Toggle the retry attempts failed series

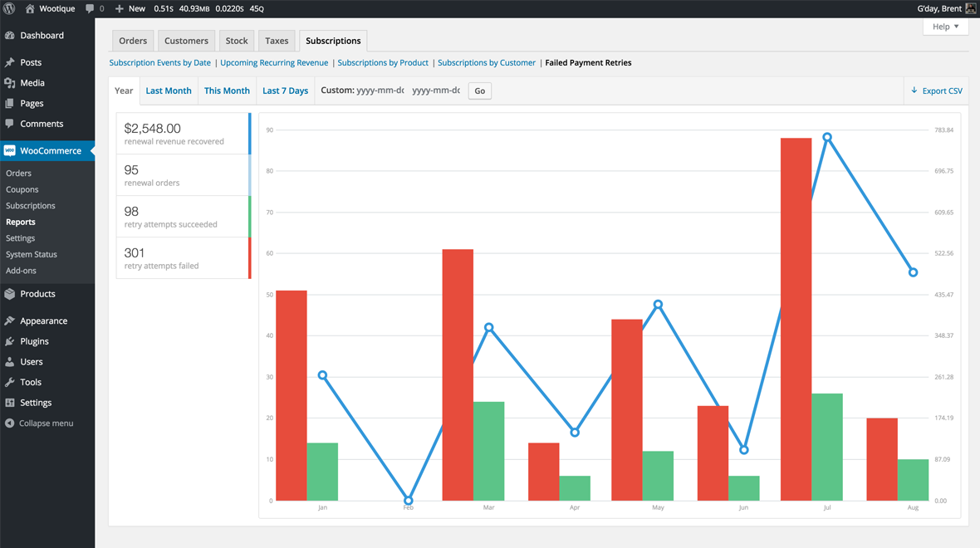tap(182, 258)
